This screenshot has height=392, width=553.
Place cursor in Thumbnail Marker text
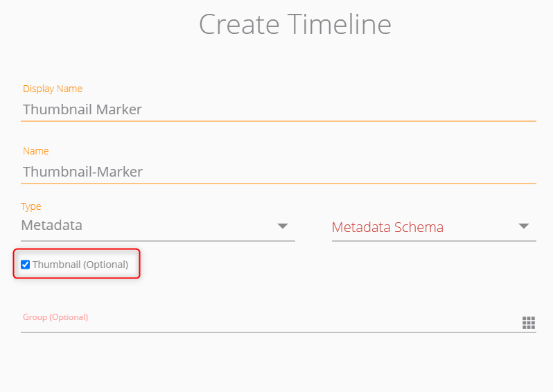click(82, 109)
